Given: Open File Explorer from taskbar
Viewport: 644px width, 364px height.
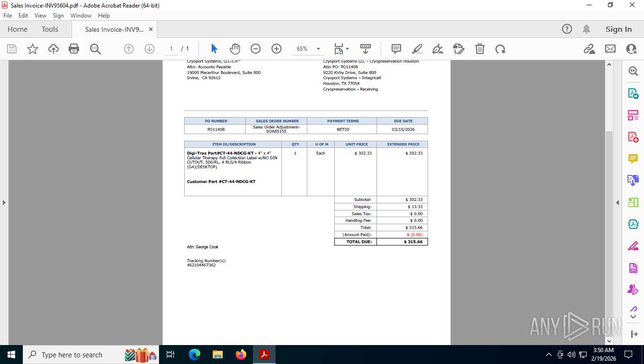Looking at the screenshot, I should [x=218, y=355].
